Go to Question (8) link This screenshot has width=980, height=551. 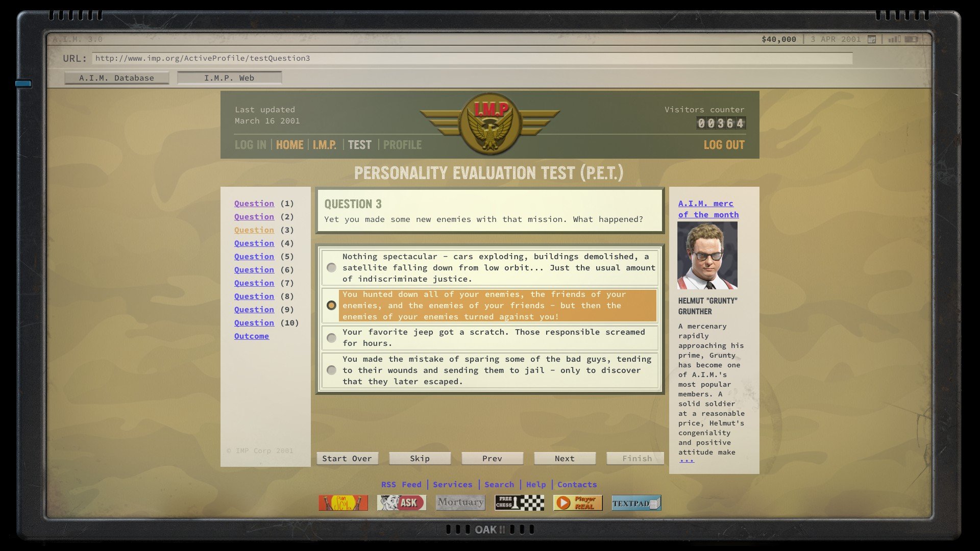(254, 296)
